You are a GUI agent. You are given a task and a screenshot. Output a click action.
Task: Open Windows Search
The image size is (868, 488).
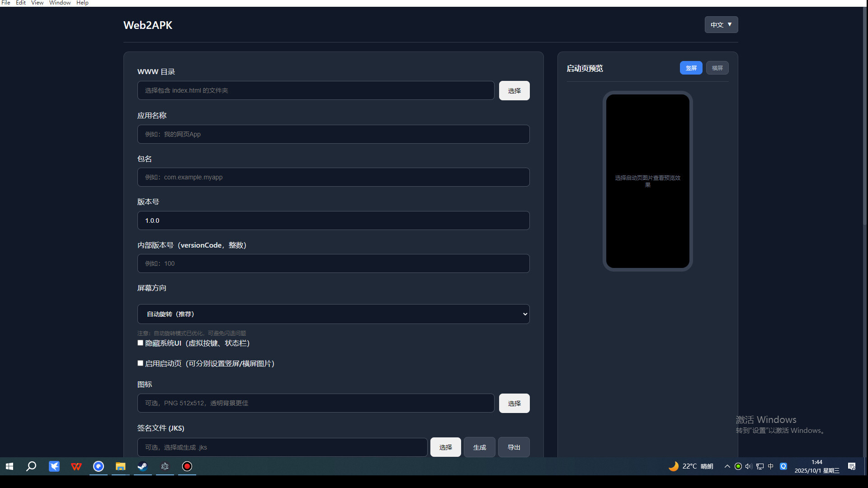click(31, 466)
